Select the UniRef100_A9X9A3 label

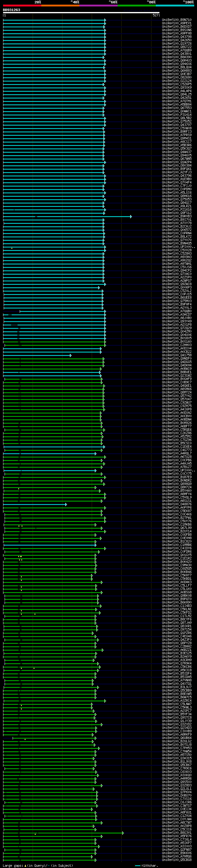click(177, 257)
